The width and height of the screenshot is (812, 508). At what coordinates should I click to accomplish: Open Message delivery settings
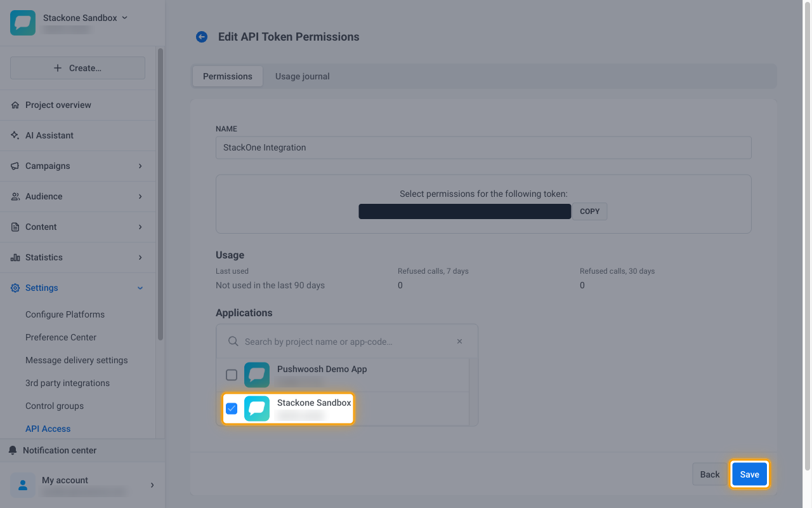[77, 360]
